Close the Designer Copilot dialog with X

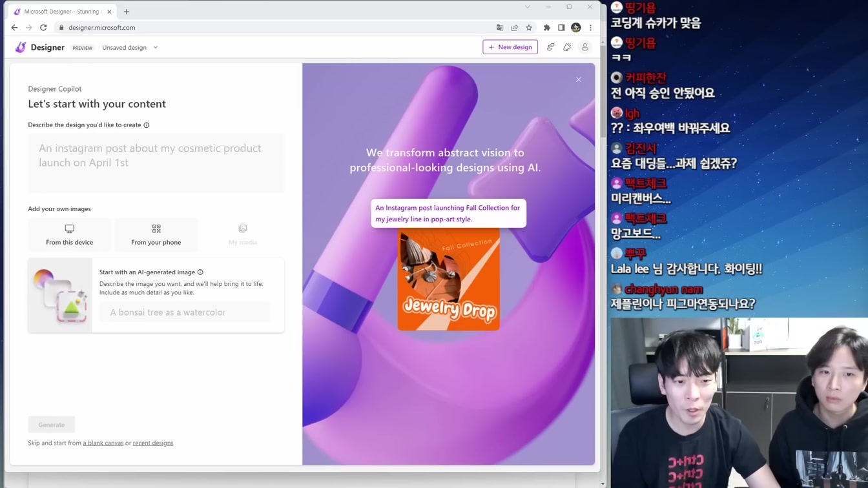(579, 79)
